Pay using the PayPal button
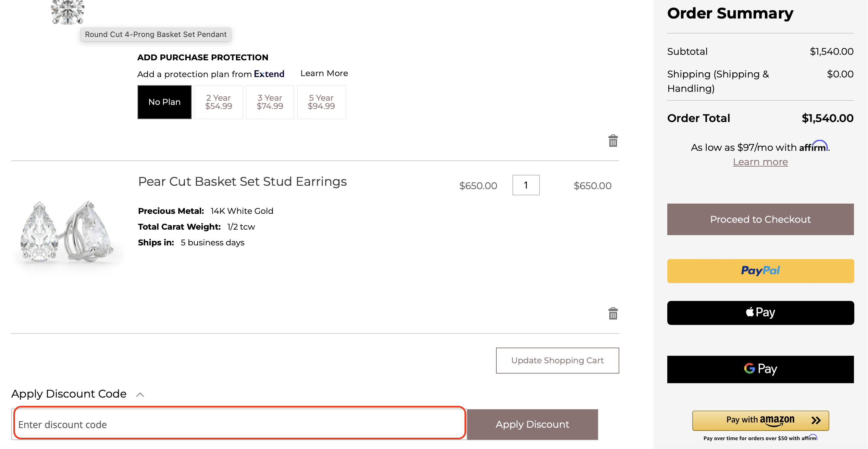The height and width of the screenshot is (449, 868). click(x=760, y=271)
